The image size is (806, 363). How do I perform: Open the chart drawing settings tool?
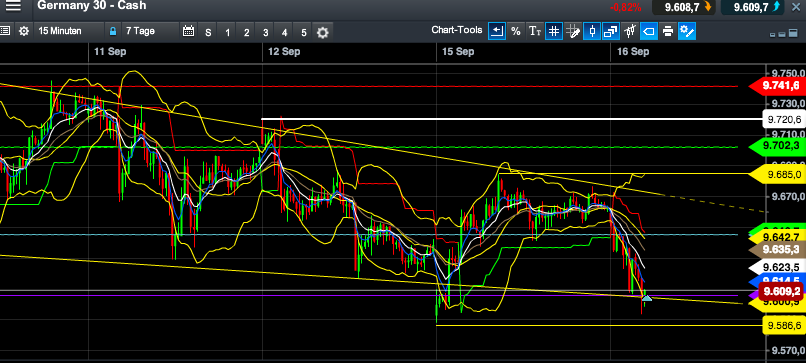(687, 31)
